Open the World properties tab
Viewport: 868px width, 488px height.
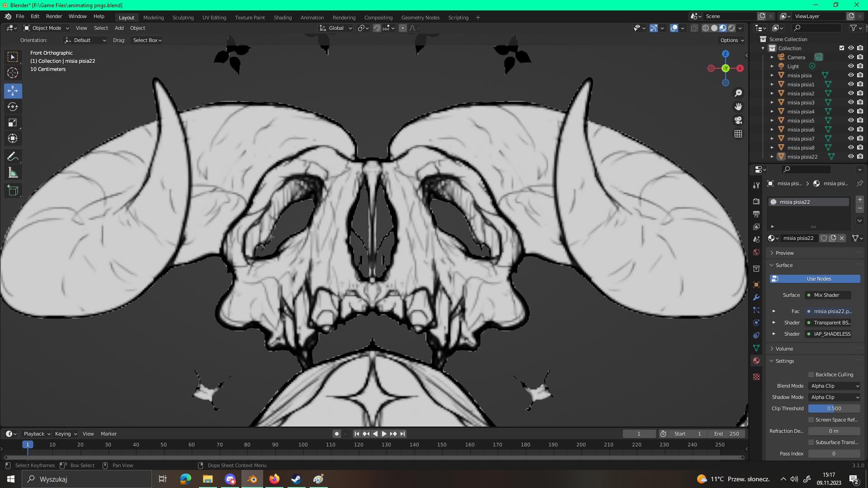(x=756, y=252)
